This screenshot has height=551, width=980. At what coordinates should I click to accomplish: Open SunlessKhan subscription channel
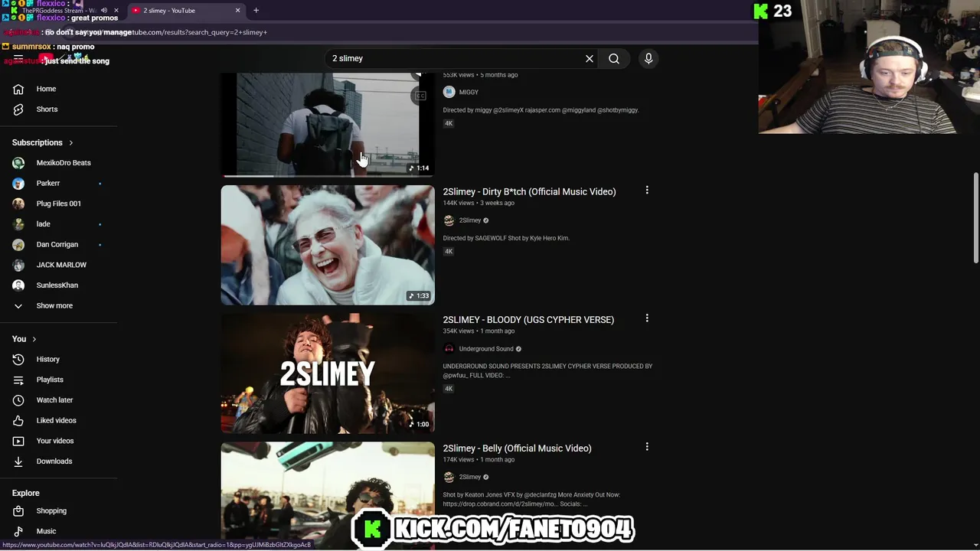58,285
